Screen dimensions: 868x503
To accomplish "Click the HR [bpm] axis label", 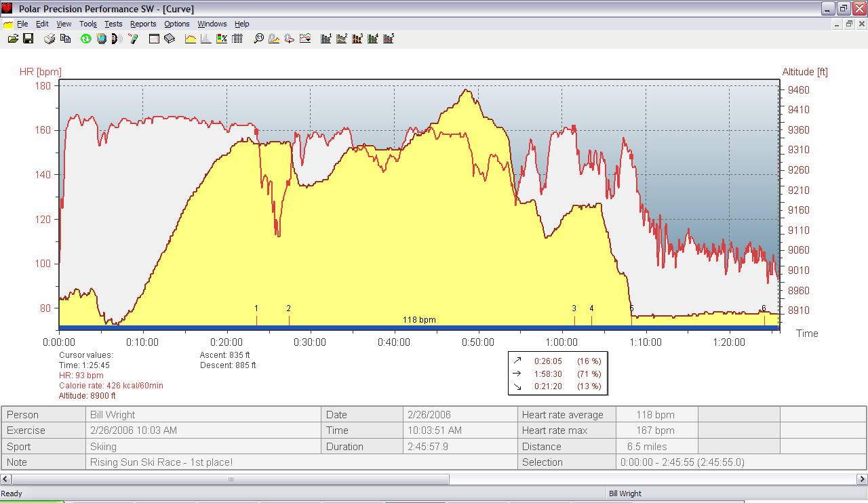I will (40, 72).
